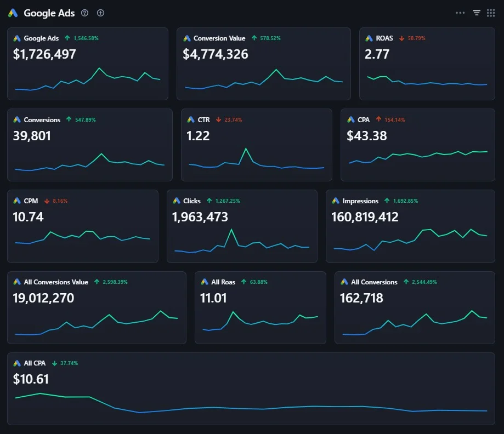This screenshot has width=504, height=434.
Task: Click the logo icon on CTR card
Action: click(191, 119)
